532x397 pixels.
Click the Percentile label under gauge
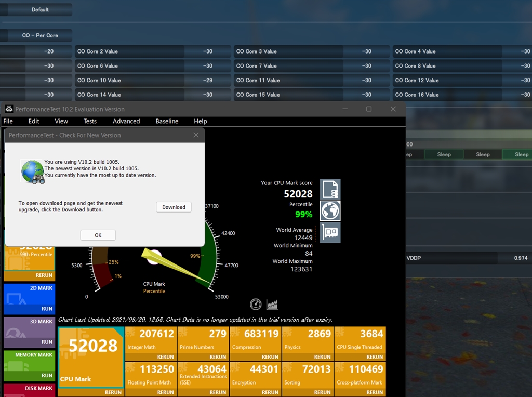[x=154, y=291]
